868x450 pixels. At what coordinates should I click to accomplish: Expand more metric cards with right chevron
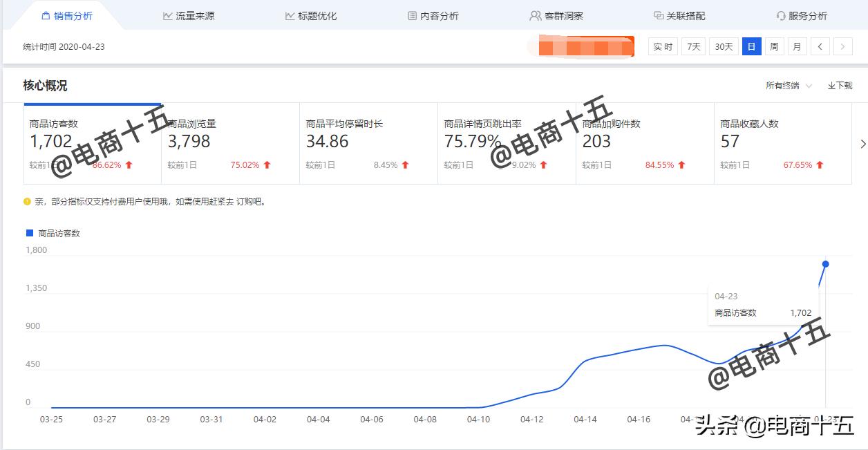(862, 143)
